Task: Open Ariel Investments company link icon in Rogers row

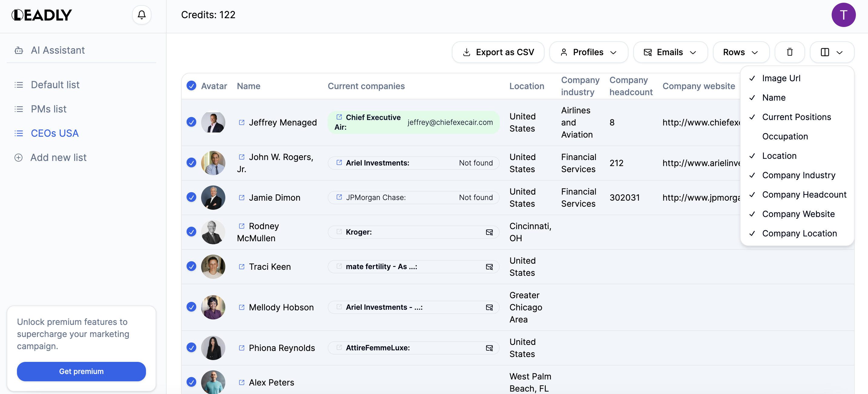Action: point(339,162)
